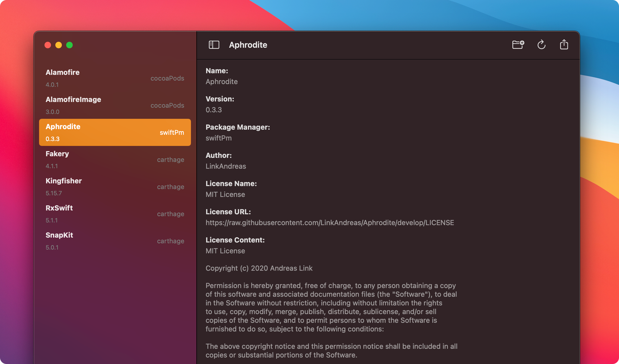619x364 pixels.
Task: Click the green zoom traffic light button
Action: [x=70, y=45]
